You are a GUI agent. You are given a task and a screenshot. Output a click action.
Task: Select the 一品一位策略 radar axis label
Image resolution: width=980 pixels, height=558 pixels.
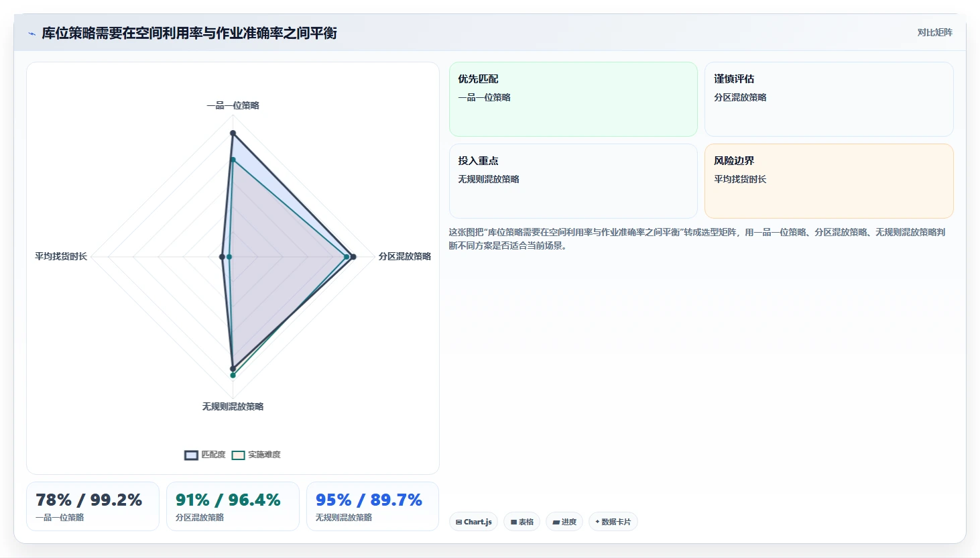[x=233, y=105]
